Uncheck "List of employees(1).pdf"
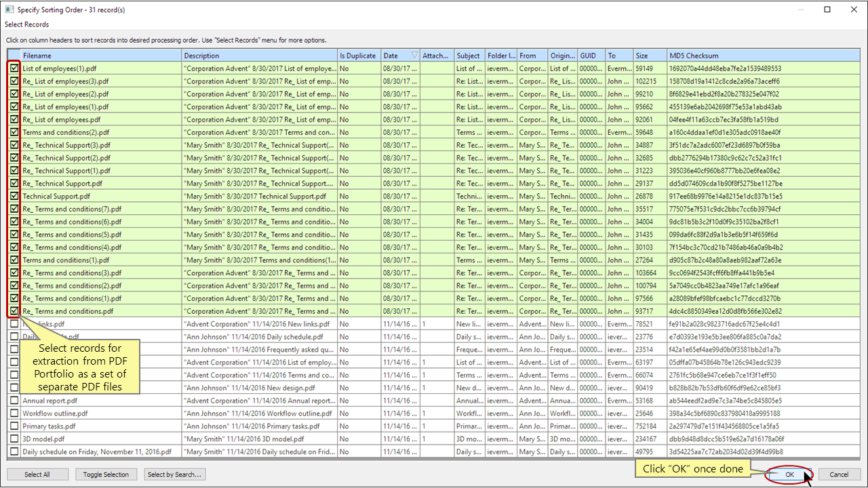Viewport: 868px width, 488px height. tap(14, 68)
